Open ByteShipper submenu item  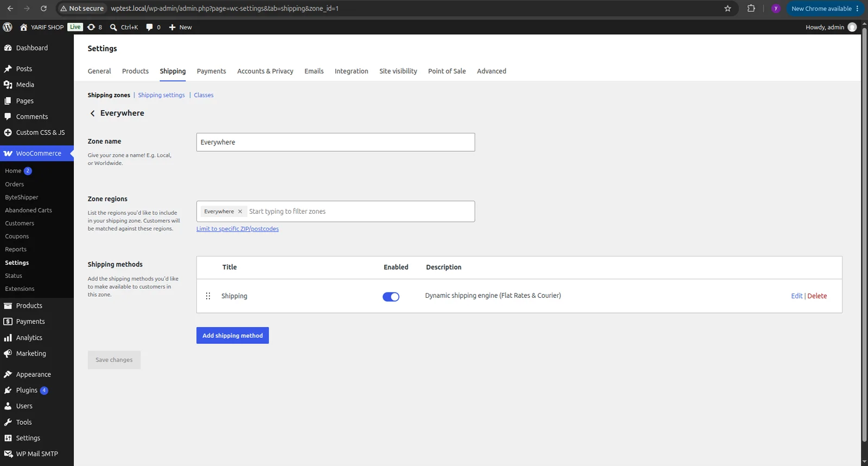(22, 197)
